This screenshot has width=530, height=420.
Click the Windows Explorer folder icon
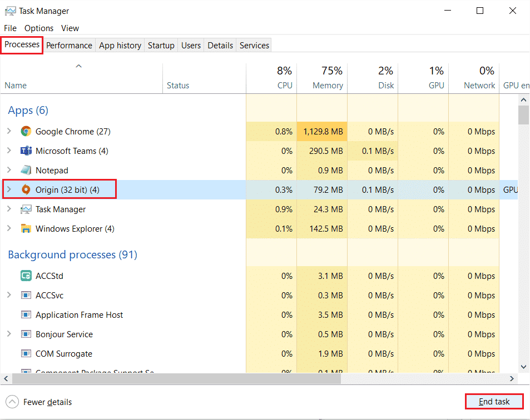point(26,228)
